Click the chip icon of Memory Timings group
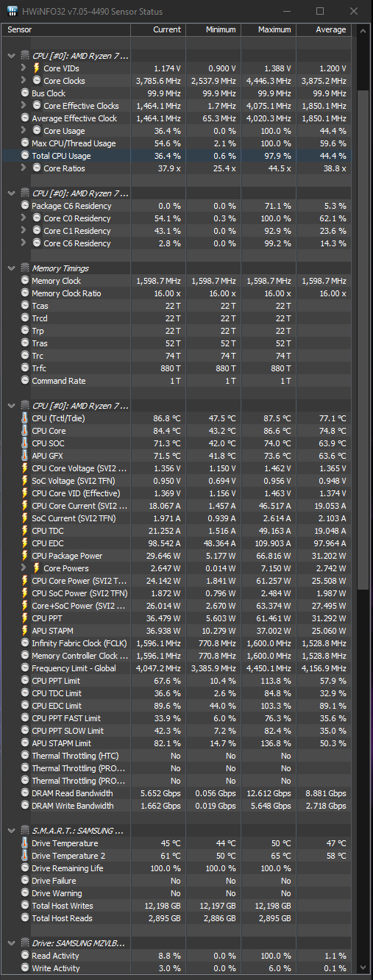 click(25, 268)
